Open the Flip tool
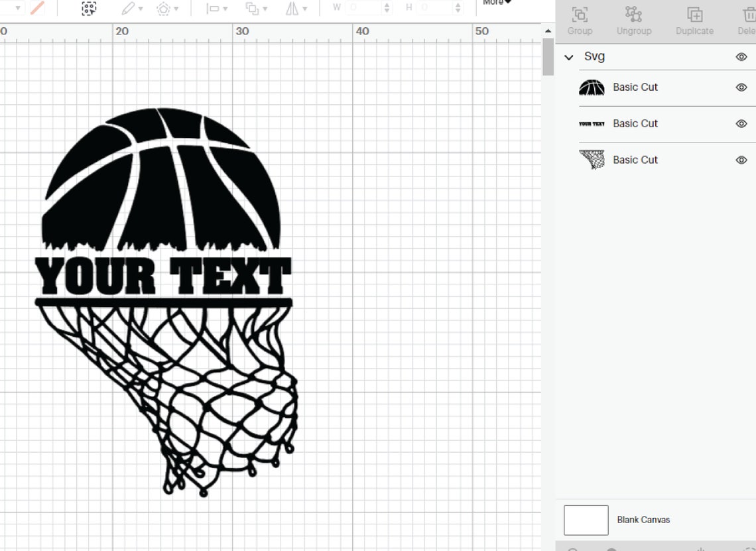Image resolution: width=756 pixels, height=551 pixels. point(292,9)
